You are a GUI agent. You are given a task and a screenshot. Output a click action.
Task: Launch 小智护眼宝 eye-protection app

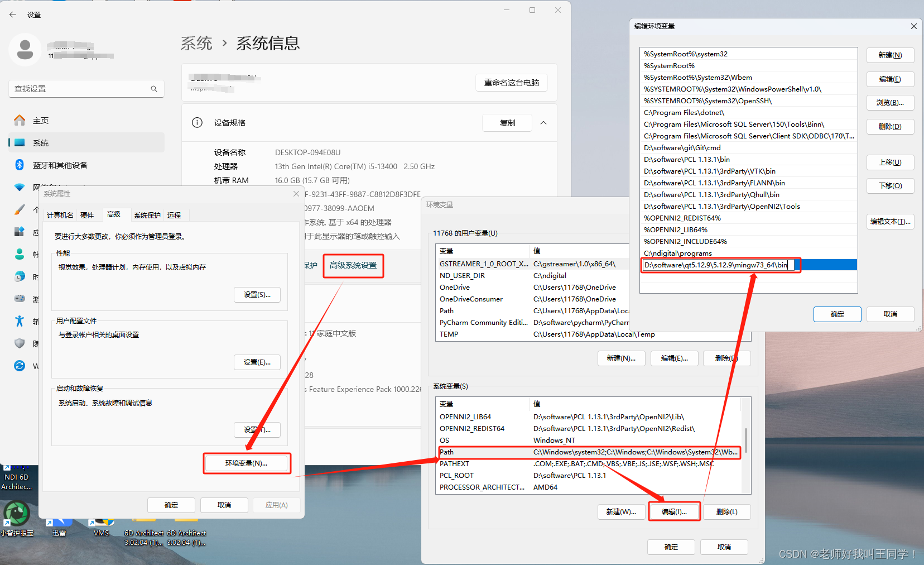click(17, 513)
